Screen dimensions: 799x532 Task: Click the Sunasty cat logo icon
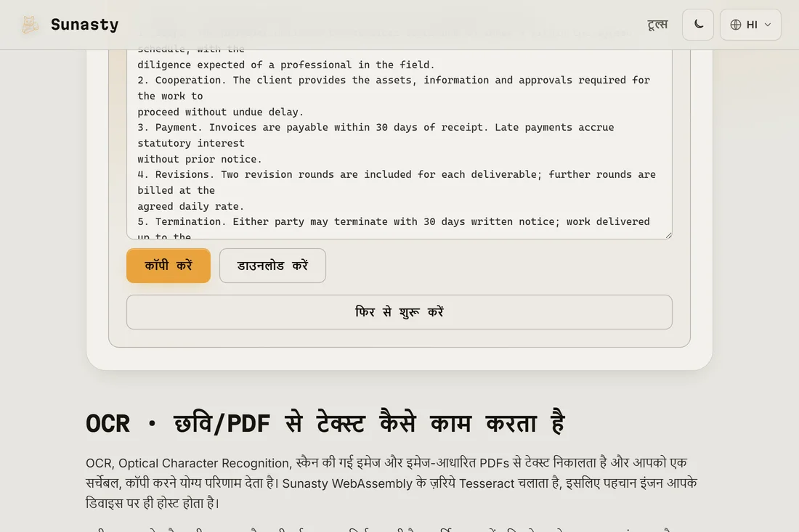pos(30,25)
